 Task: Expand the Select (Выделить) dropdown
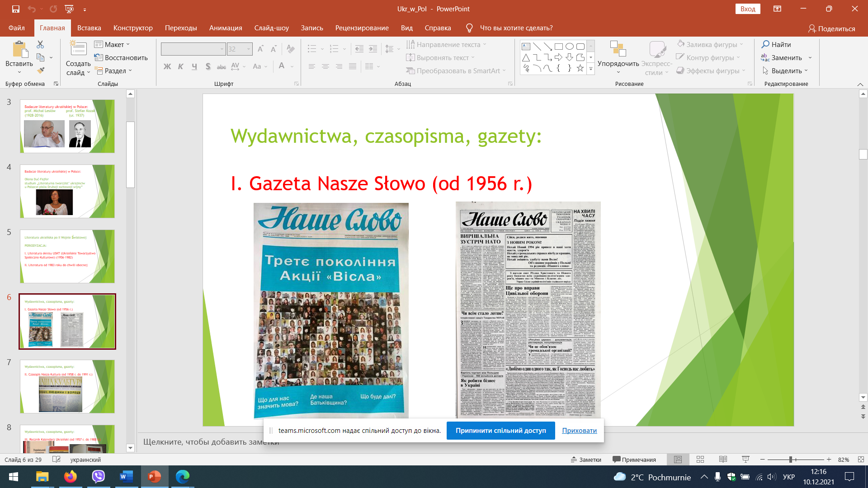coord(787,70)
